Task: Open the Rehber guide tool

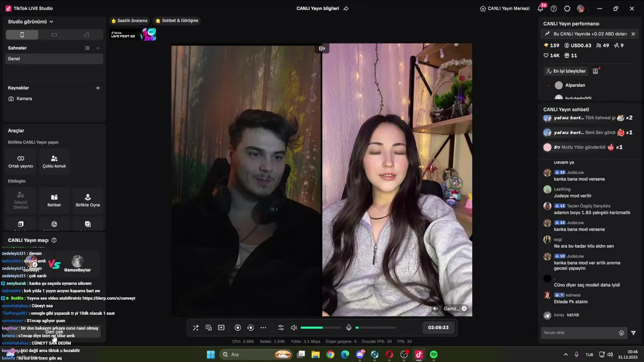Action: pyautogui.click(x=54, y=201)
